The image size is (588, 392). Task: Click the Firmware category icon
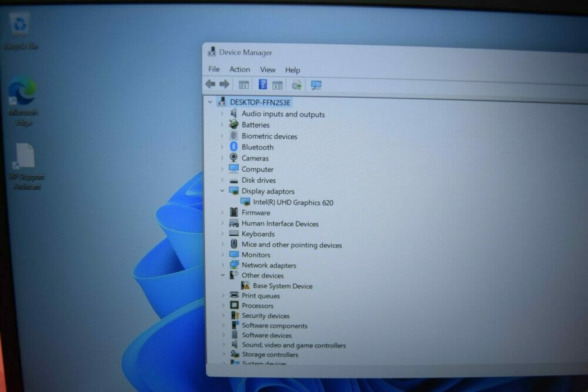coord(233,212)
